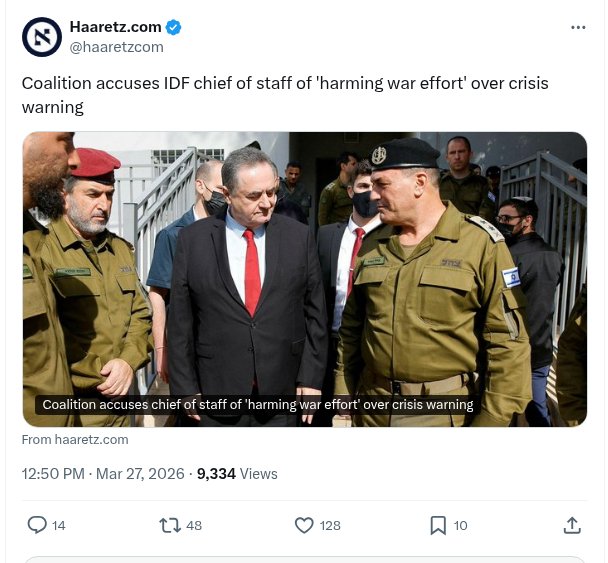View the 9,334 Views analytics

(x=237, y=474)
